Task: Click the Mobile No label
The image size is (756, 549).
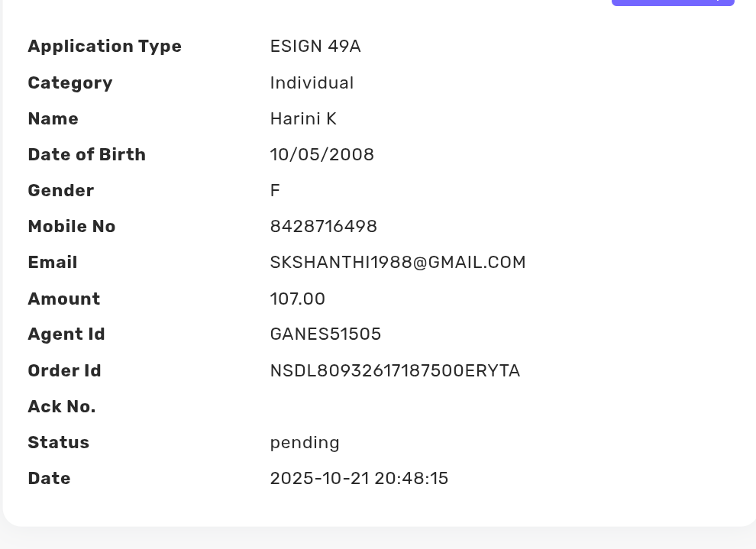Action: coord(71,227)
